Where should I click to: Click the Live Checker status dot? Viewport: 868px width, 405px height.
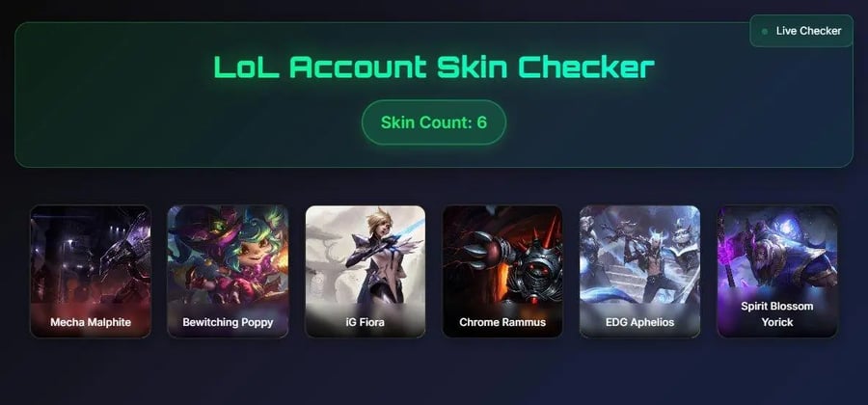coord(765,32)
